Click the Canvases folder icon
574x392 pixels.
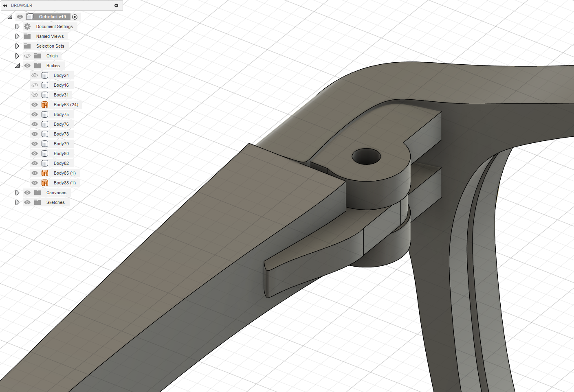tap(37, 193)
